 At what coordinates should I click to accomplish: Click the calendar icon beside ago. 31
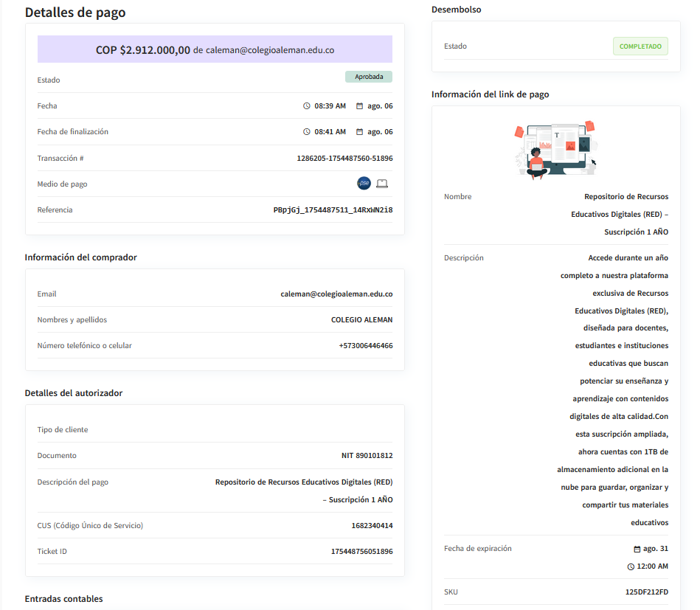637,549
